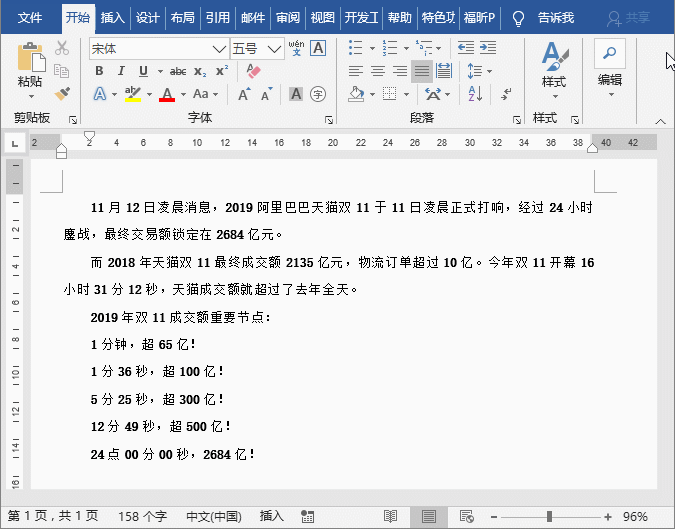
Task: Click the 共享 Share button
Action: click(628, 18)
